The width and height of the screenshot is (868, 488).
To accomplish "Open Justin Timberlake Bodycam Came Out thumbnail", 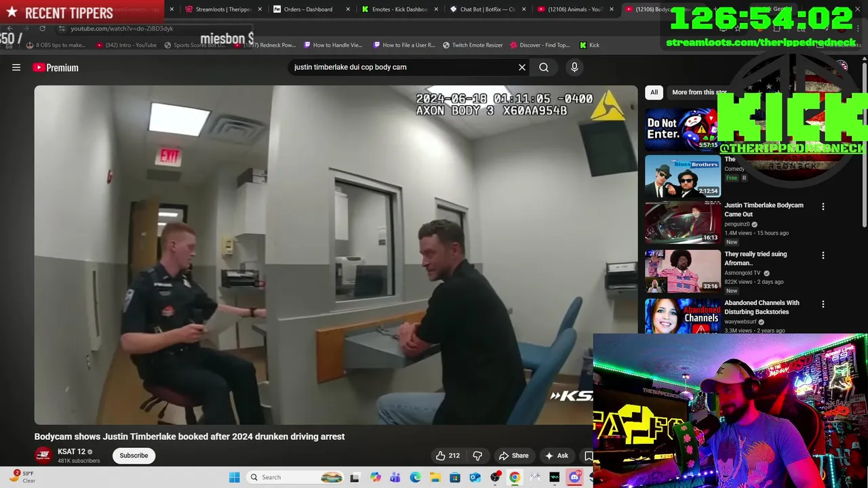I will coord(682,222).
